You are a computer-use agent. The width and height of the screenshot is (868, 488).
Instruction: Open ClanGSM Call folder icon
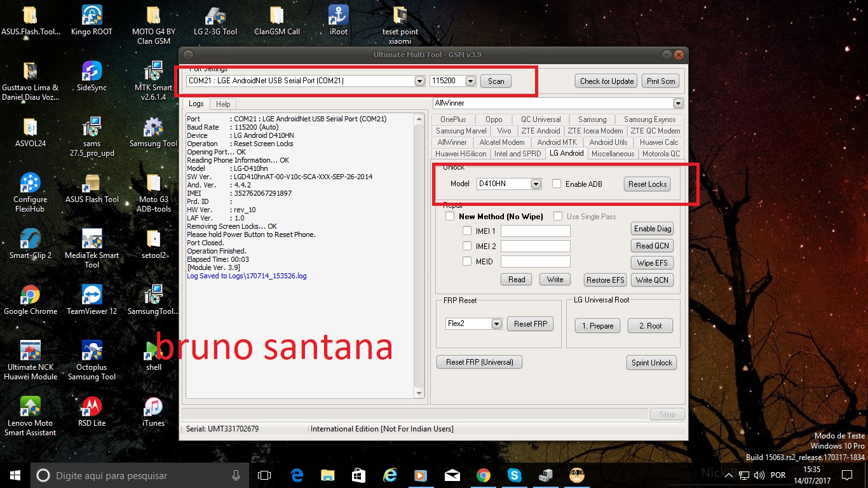(276, 19)
